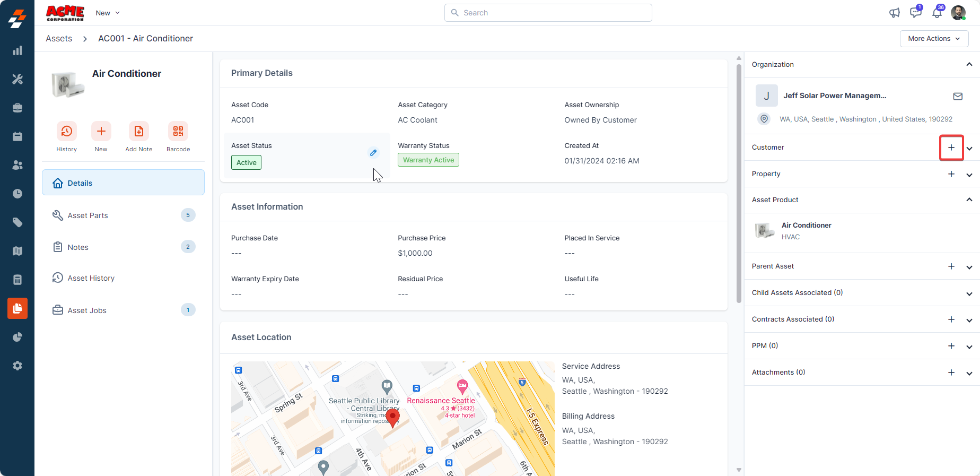Image resolution: width=980 pixels, height=476 pixels.
Task: Open the More Actions dropdown
Action: (934, 39)
